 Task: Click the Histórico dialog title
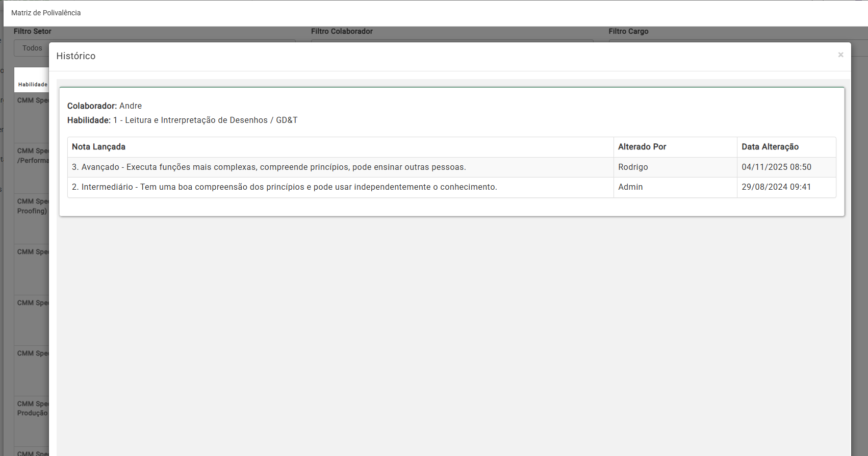[x=75, y=56]
